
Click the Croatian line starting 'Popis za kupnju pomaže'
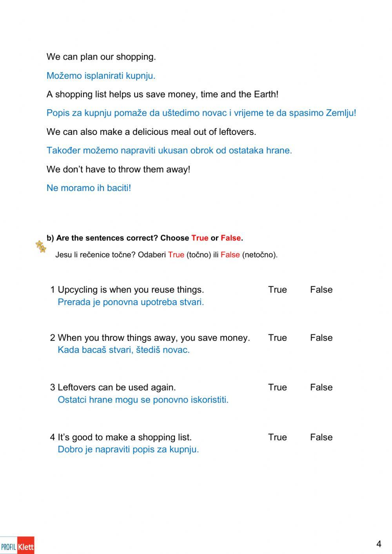click(201, 113)
